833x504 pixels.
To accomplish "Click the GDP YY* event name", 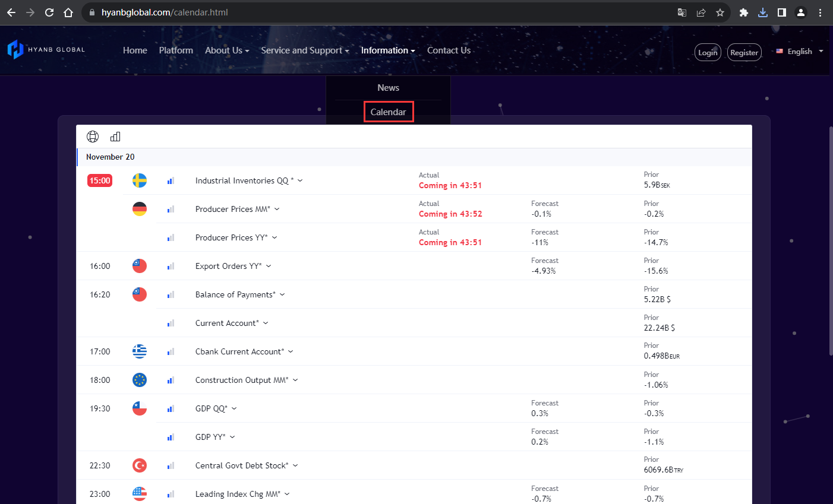I will [x=210, y=437].
